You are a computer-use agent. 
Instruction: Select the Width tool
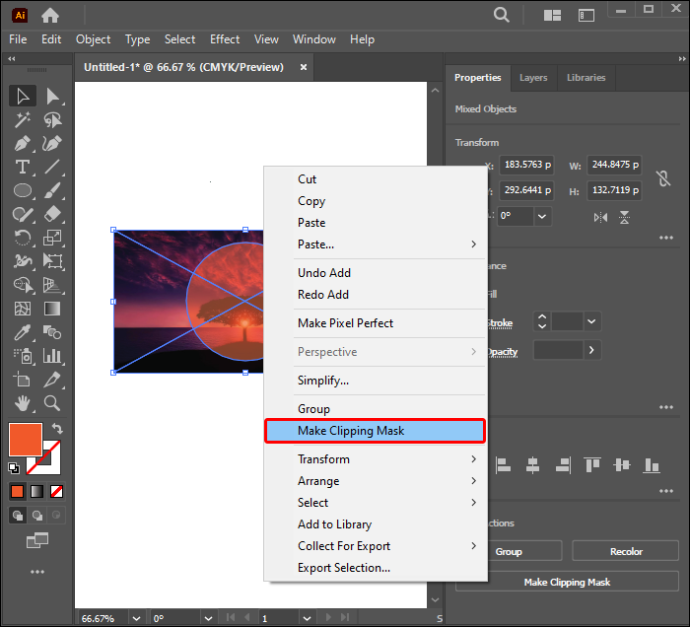[x=22, y=261]
